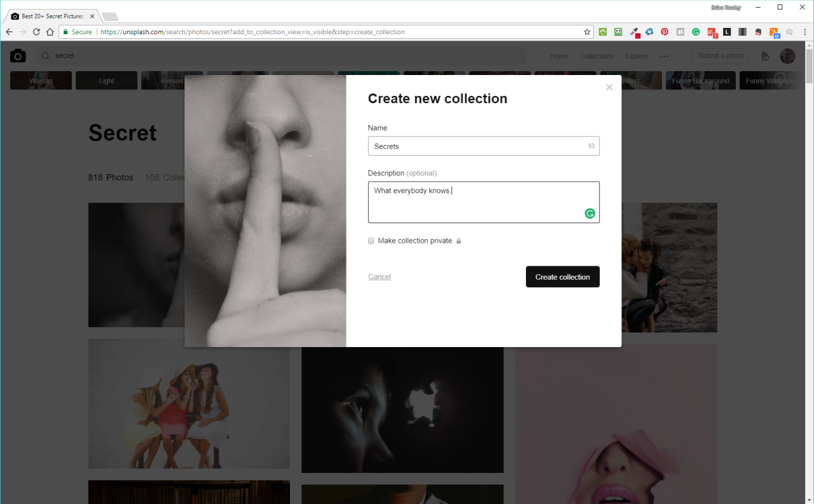Open the Explore nav link
Image resolution: width=814 pixels, height=504 pixels.
(x=637, y=56)
